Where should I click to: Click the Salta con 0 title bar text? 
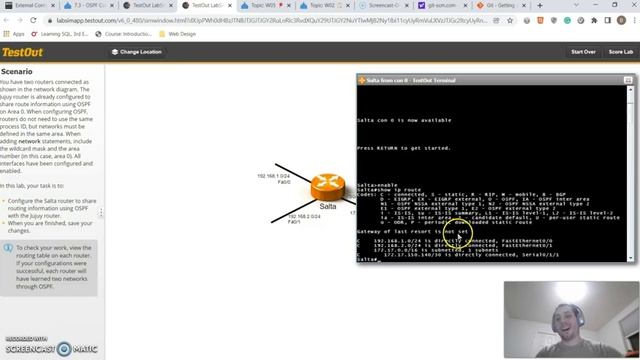click(411, 80)
